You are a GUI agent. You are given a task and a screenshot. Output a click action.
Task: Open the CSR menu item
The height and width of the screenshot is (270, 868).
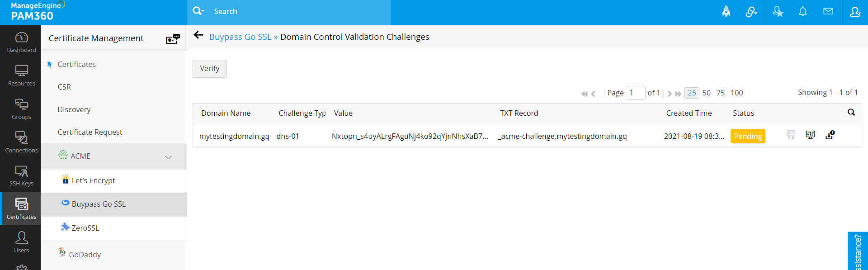pyautogui.click(x=64, y=87)
